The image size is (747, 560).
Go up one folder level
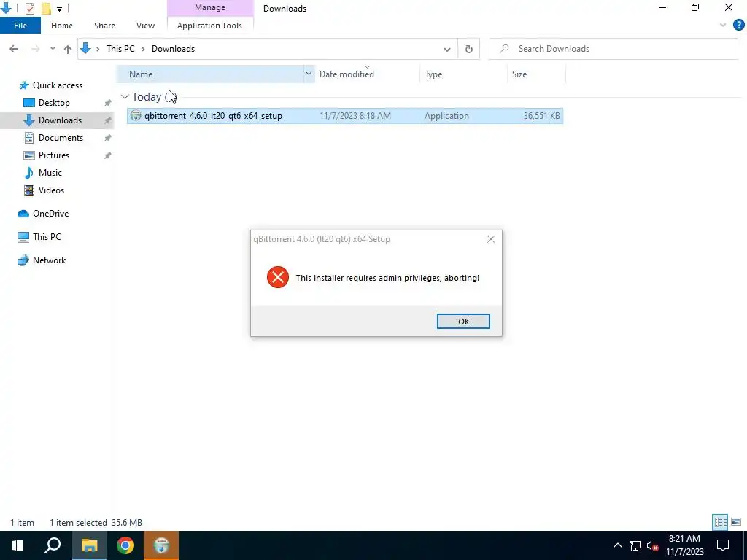68,49
